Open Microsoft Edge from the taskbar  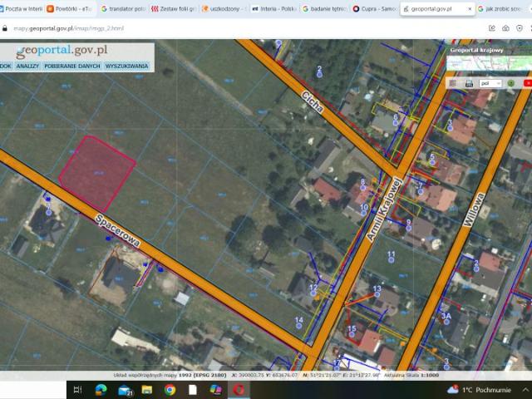[101, 390]
